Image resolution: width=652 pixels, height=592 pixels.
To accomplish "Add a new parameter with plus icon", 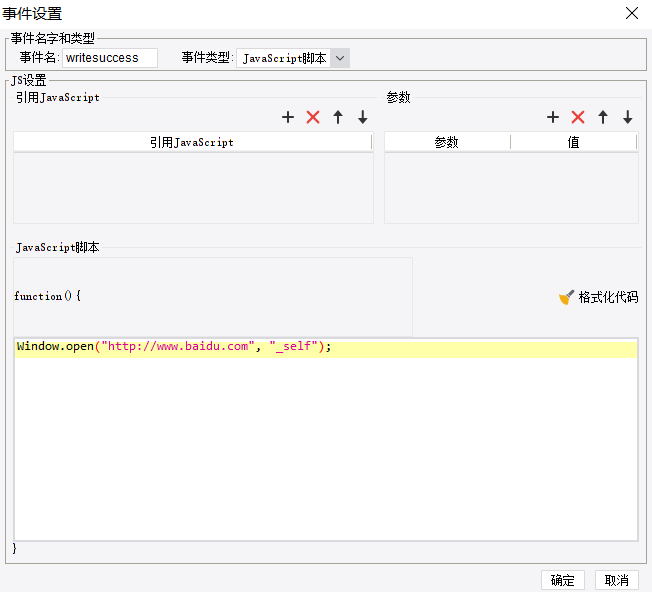I will pyautogui.click(x=553, y=117).
